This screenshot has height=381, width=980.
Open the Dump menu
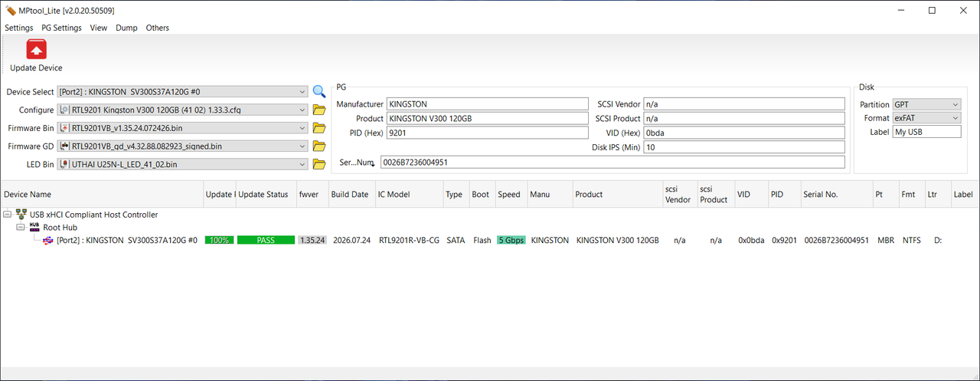[126, 28]
